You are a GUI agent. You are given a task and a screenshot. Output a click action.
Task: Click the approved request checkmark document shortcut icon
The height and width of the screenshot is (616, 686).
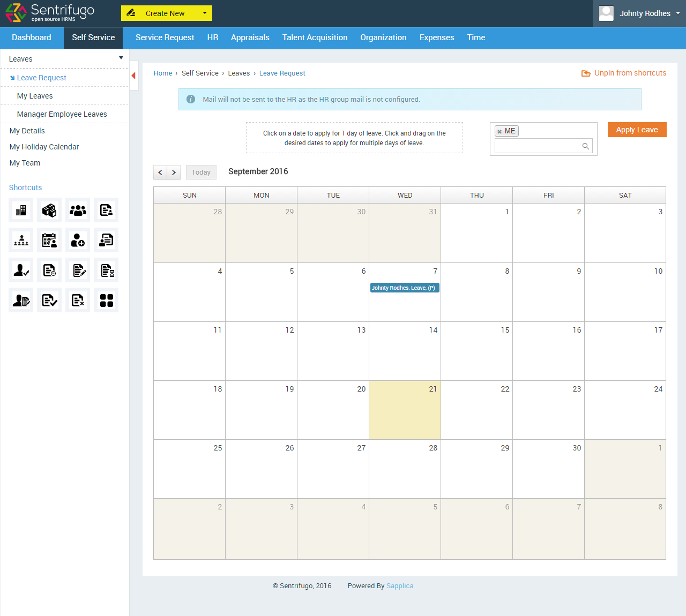pyautogui.click(x=49, y=300)
